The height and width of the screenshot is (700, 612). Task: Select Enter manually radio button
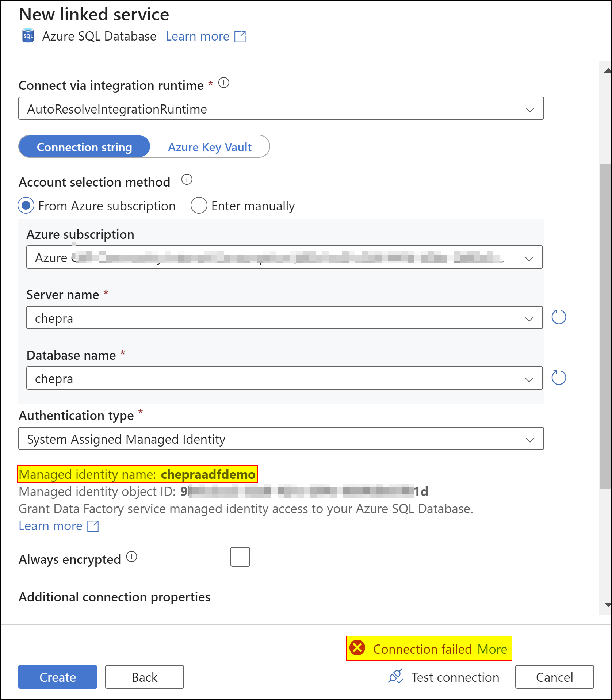coord(199,206)
